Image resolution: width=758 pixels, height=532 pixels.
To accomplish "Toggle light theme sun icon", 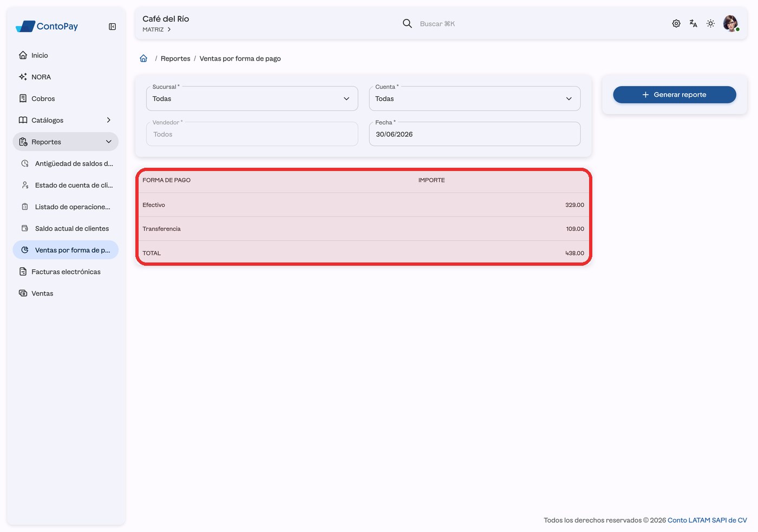I will click(711, 23).
